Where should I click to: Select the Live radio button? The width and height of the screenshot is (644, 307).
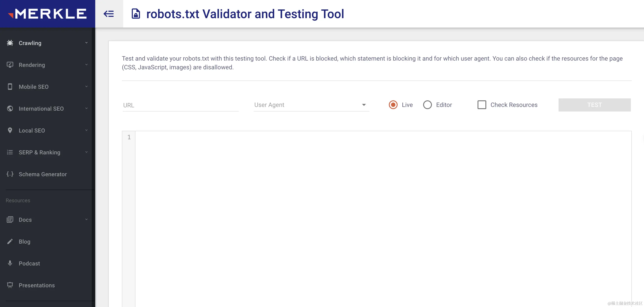393,105
